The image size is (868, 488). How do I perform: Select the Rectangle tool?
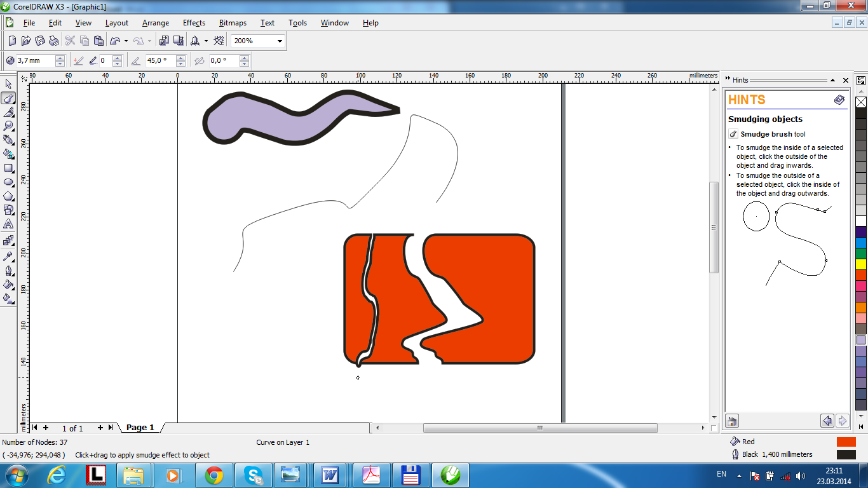(x=8, y=168)
